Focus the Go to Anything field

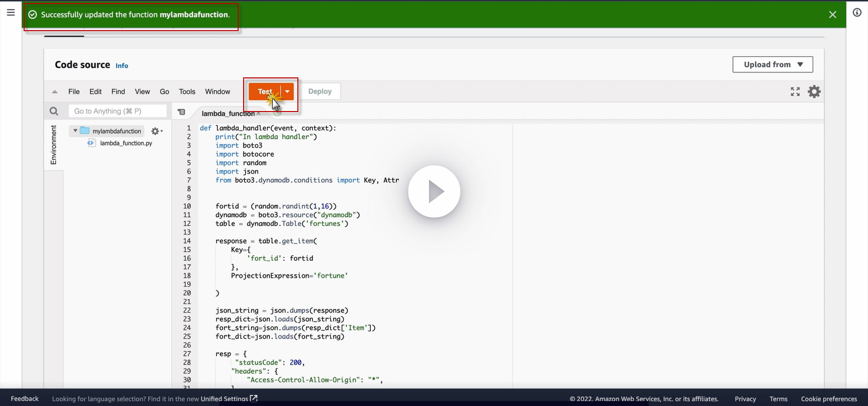click(118, 111)
